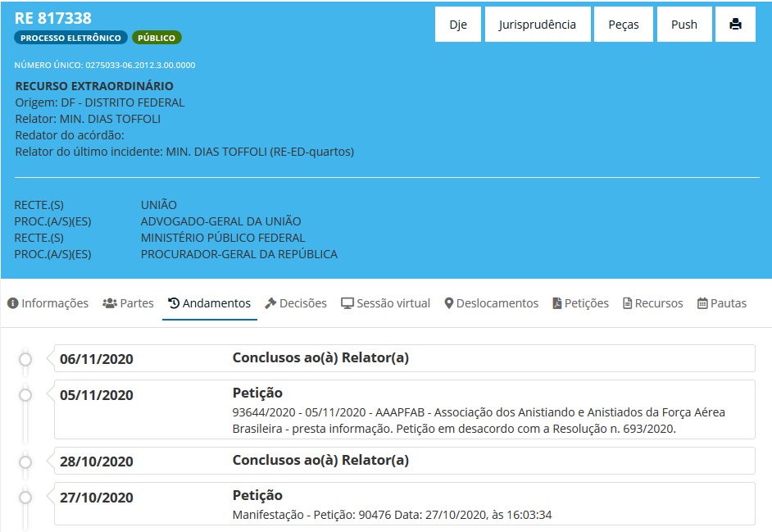Select the 28/10/2020 Conclusos ao(à) Relator(a) entry

tap(405, 461)
